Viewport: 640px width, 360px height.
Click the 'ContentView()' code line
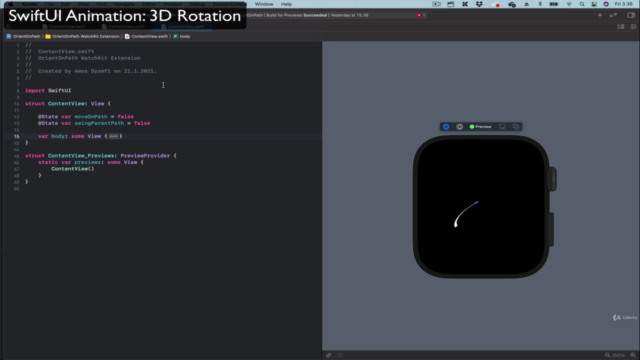[x=73, y=169]
